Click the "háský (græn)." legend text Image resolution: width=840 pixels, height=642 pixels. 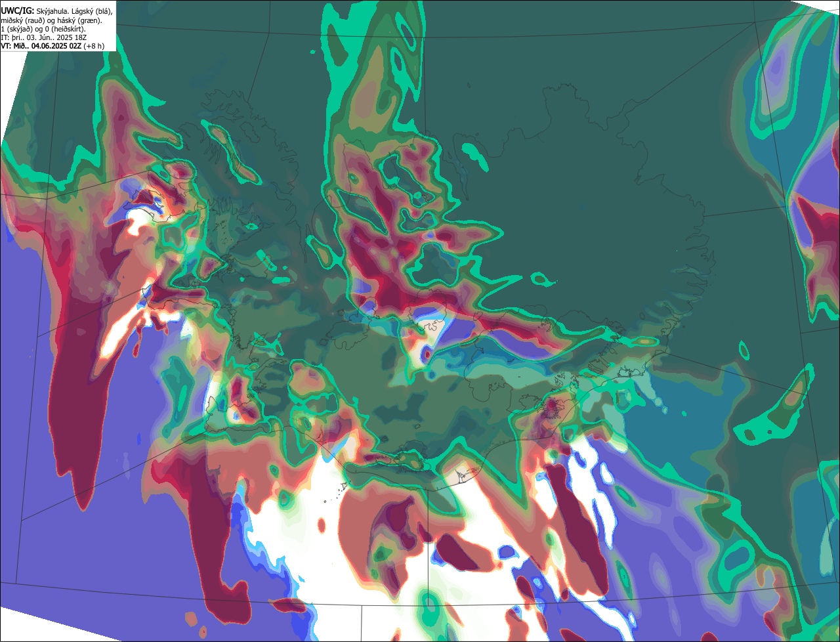click(79, 21)
